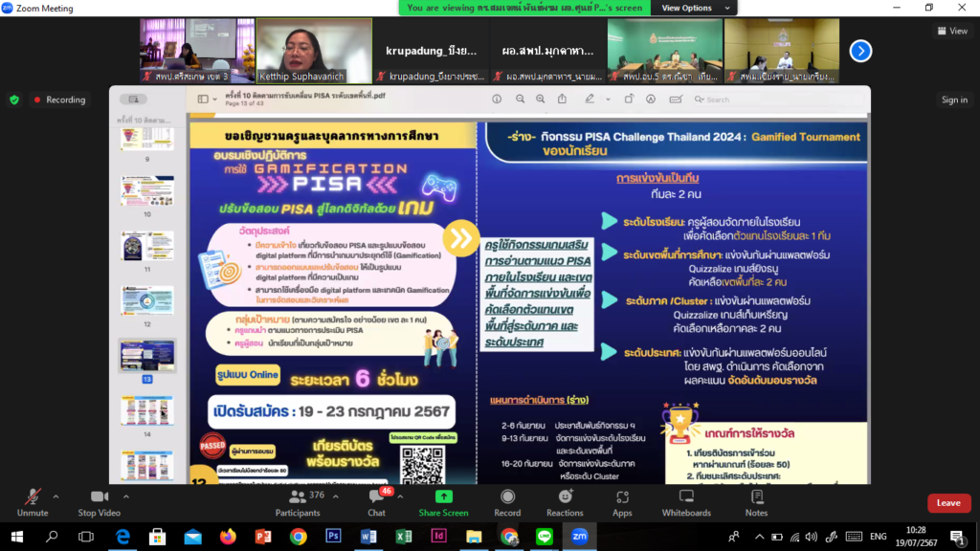This screenshot has width=980, height=551.
Task: Open the Reactions menu
Action: [565, 501]
